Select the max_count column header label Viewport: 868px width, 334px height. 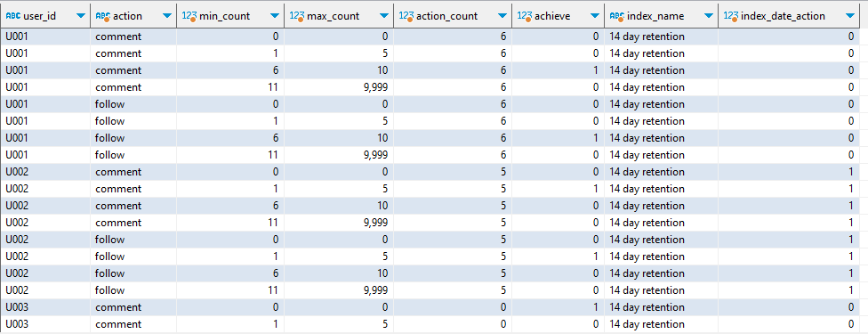coord(334,17)
